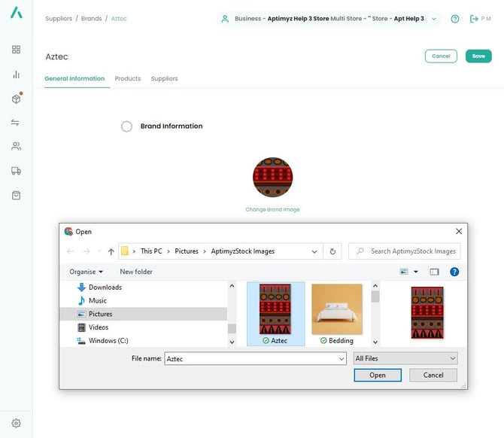Click the Save button
The image size is (504, 438).
[478, 56]
